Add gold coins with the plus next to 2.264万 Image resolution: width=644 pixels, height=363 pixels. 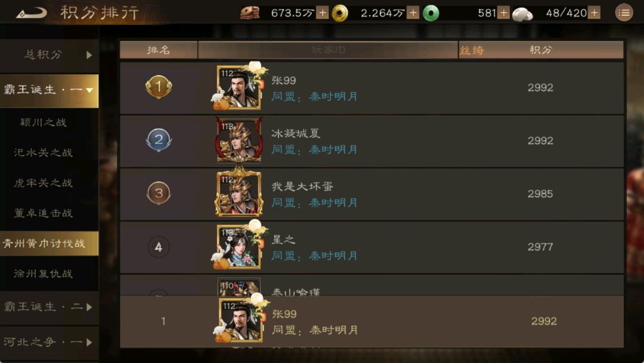pos(413,13)
